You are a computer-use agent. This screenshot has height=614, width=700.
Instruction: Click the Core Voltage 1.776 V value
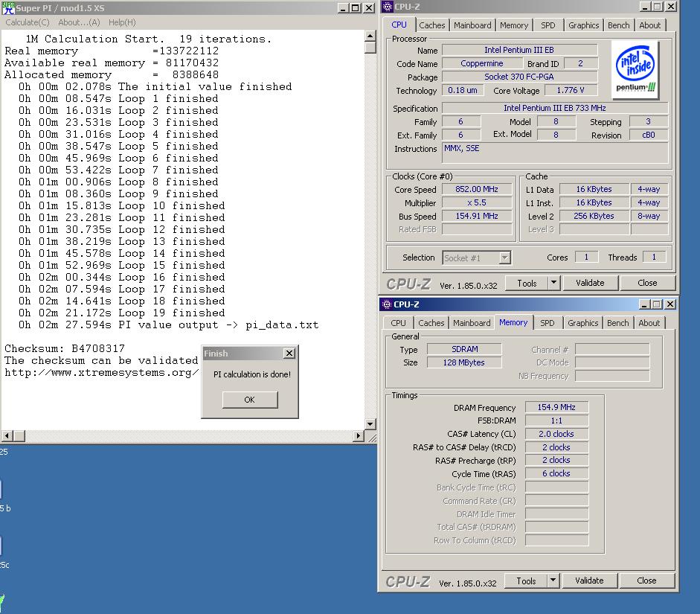(570, 91)
